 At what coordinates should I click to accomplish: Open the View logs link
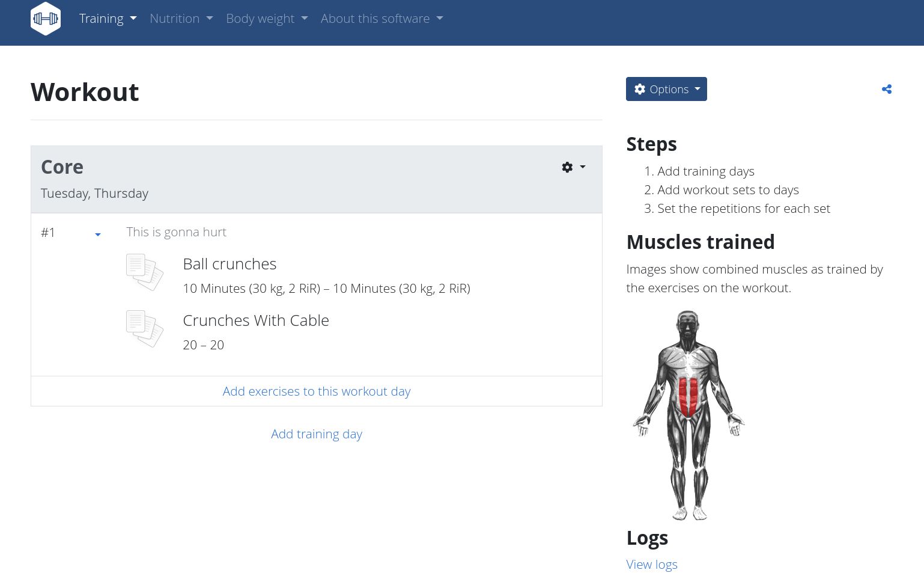pos(652,565)
